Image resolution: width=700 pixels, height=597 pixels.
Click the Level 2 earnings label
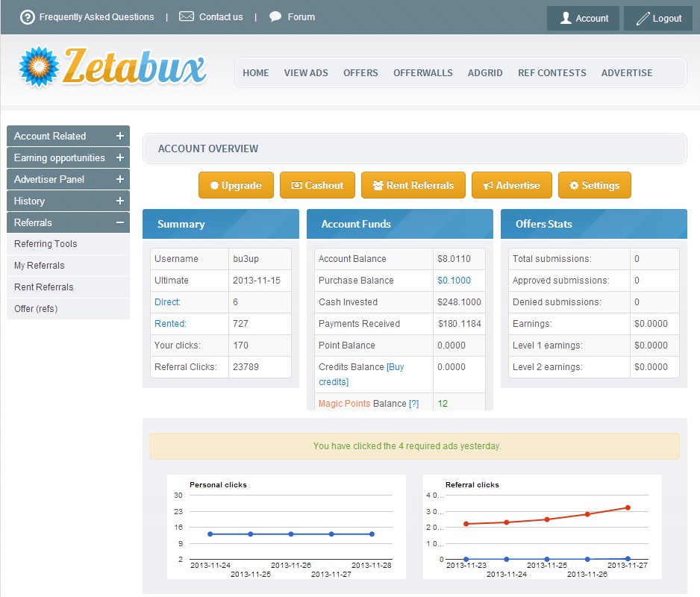pyautogui.click(x=547, y=367)
